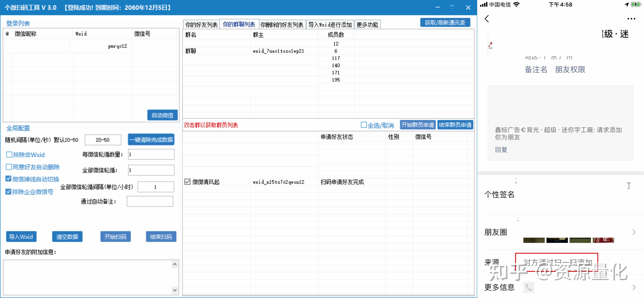Focus the 每微信轮循数量 input field
The height and width of the screenshot is (298, 644).
pyautogui.click(x=151, y=154)
